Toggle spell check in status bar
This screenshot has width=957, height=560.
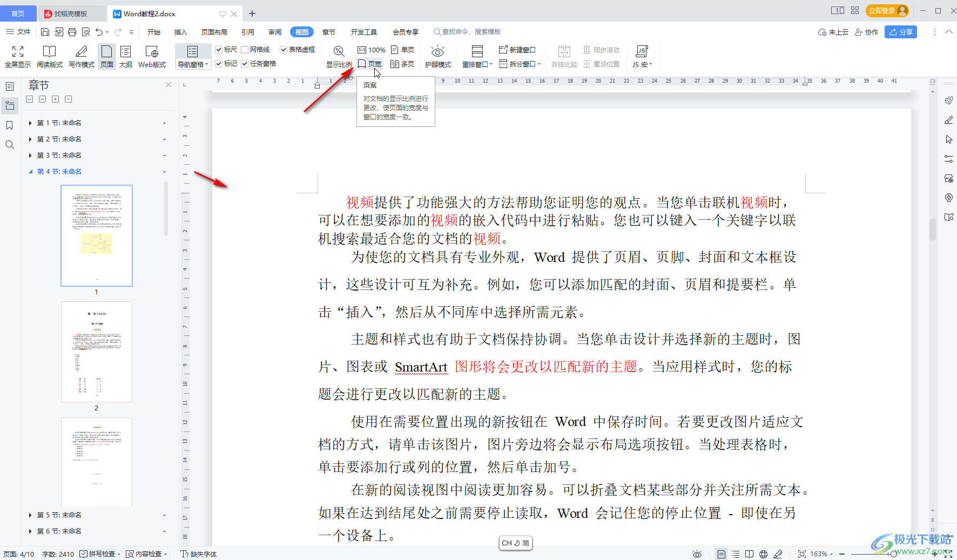tap(98, 554)
